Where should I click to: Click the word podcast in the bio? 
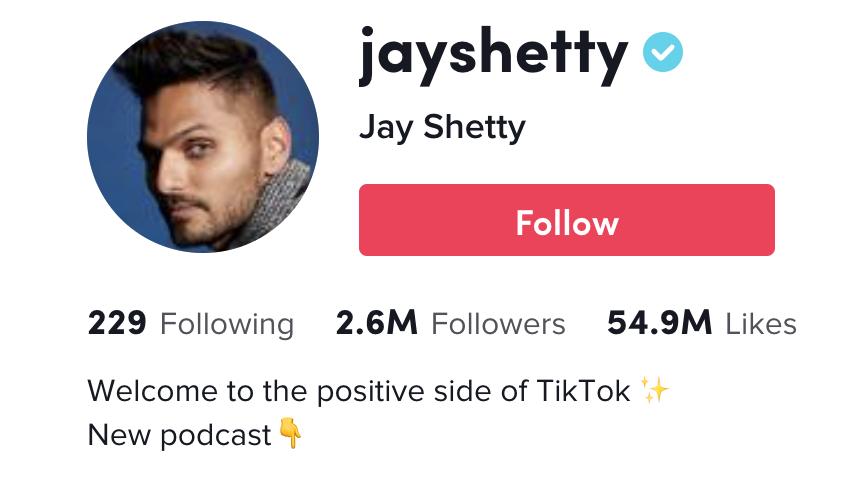[x=216, y=436]
